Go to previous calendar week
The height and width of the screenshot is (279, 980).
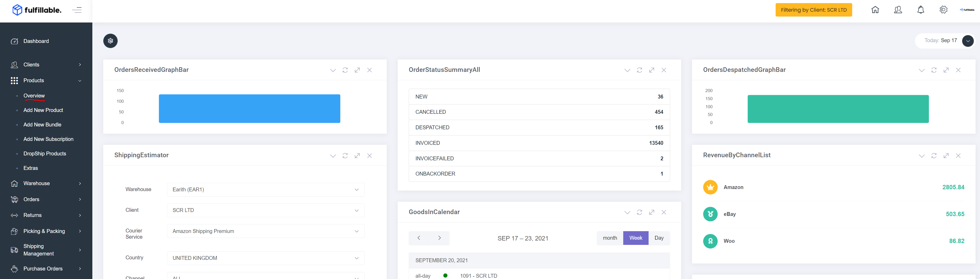click(419, 238)
